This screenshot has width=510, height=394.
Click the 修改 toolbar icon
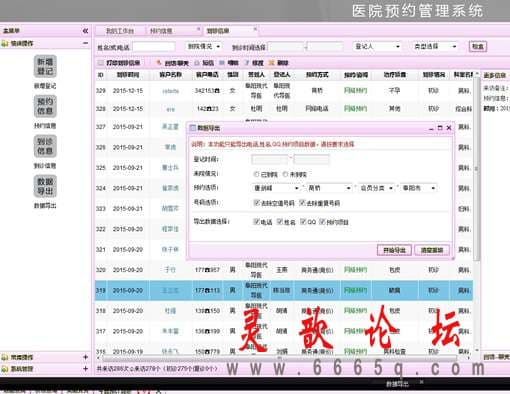click(x=254, y=63)
